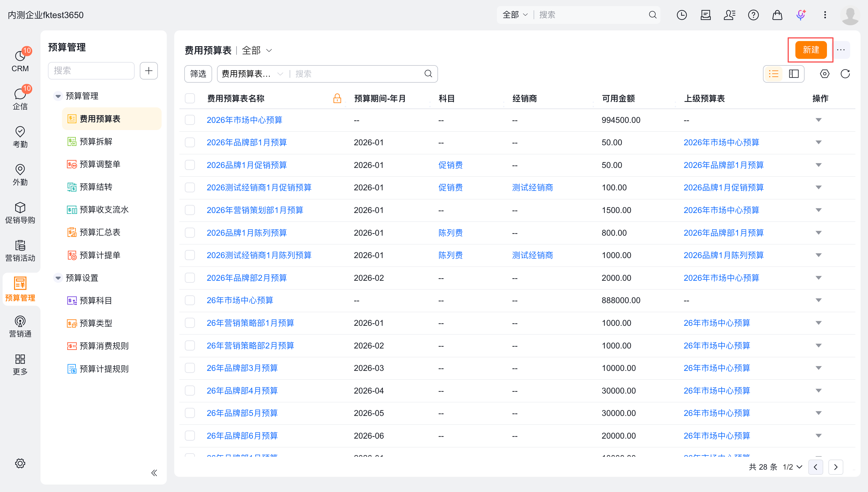Screen dimensions: 868x492
Task: Click the sidebar 搜索 input field
Action: pyautogui.click(x=91, y=71)
